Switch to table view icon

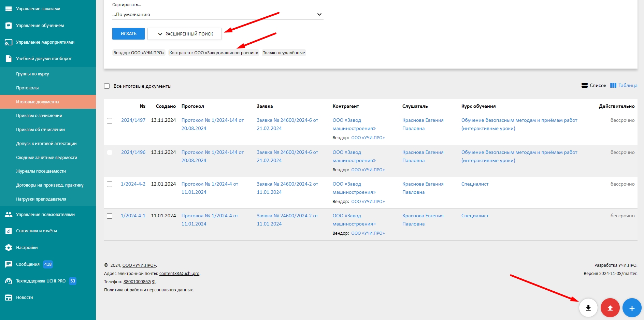(613, 86)
